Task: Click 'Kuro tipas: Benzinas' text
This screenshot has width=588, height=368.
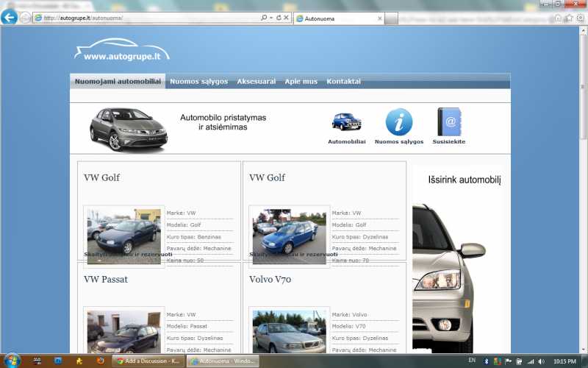Action: 194,236
